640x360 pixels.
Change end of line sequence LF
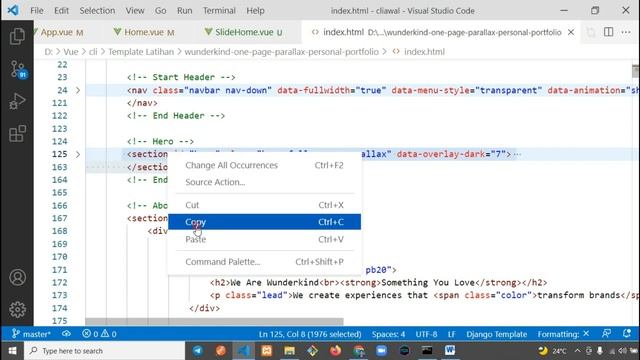(451, 334)
